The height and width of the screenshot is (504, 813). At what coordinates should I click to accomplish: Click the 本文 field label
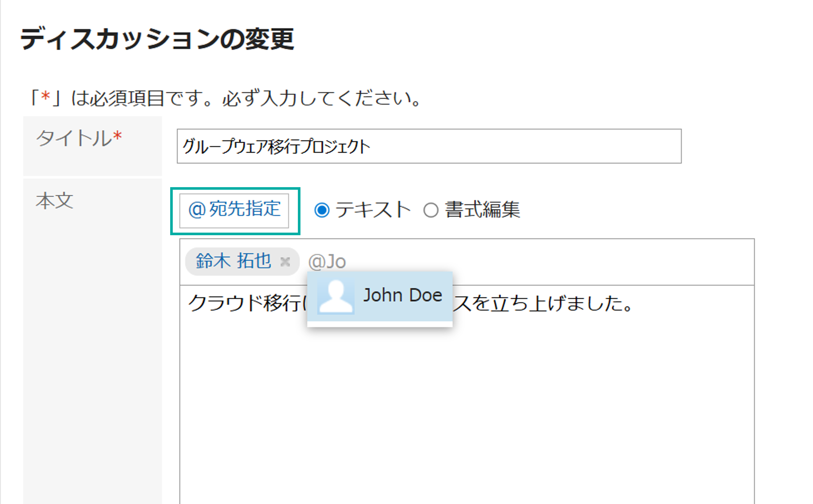pyautogui.click(x=55, y=201)
